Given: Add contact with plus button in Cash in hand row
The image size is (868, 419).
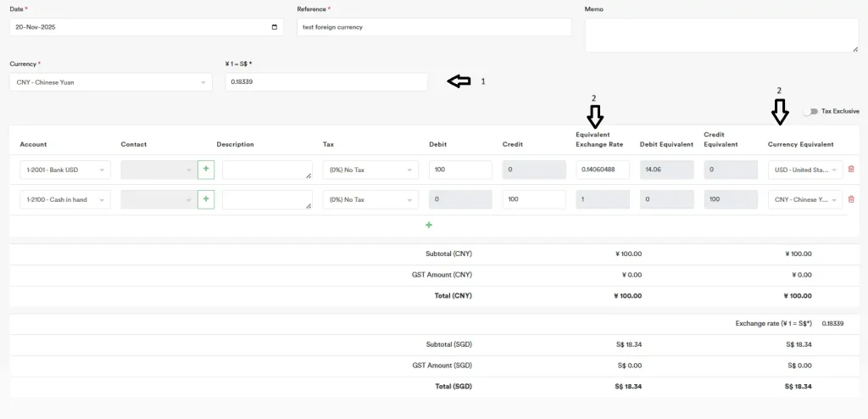Looking at the screenshot, I should point(205,199).
